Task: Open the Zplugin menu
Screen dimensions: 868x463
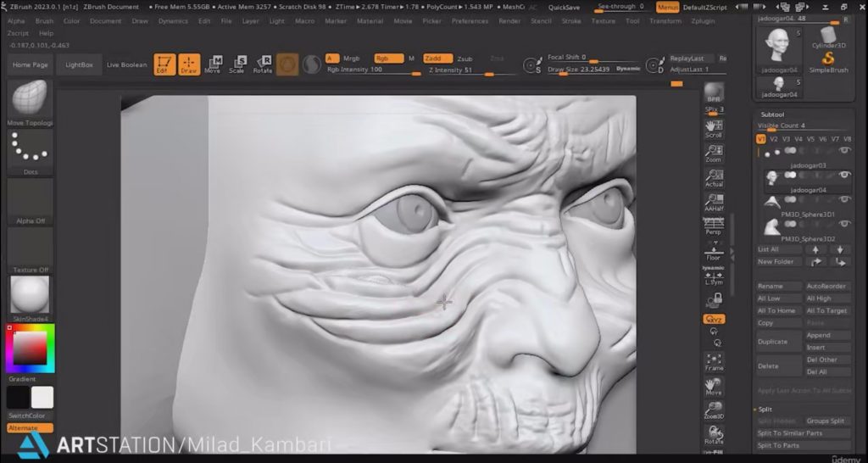Action: pos(703,21)
